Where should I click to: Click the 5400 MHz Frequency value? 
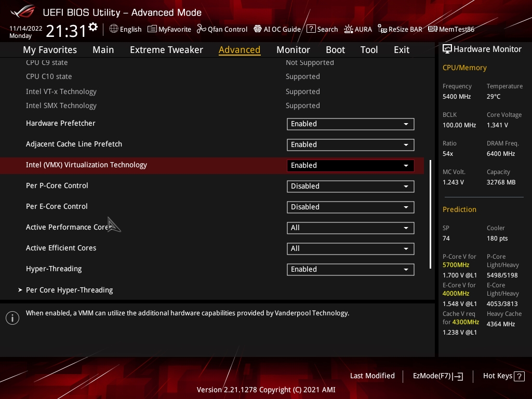pos(456,97)
